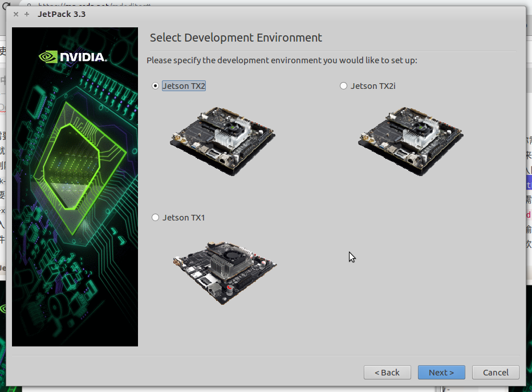Image resolution: width=532 pixels, height=392 pixels.
Task: Select the Jetson TX2i radio button
Action: 343,86
